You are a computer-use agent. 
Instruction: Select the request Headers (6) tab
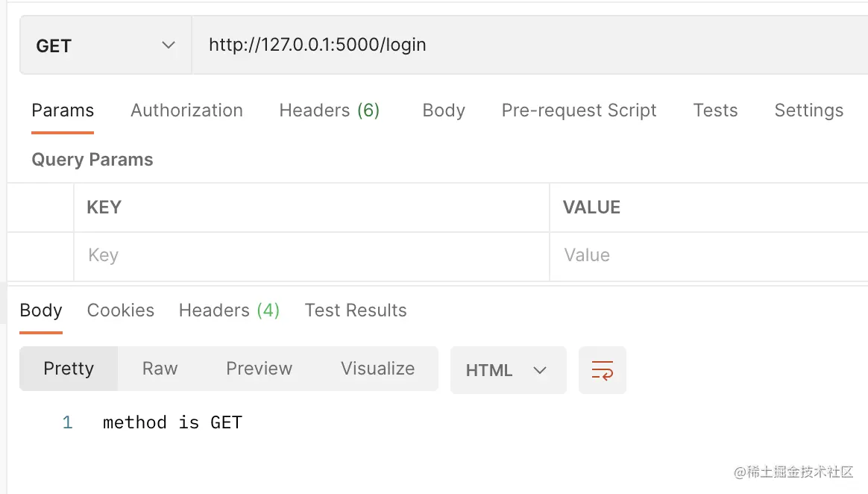click(329, 110)
